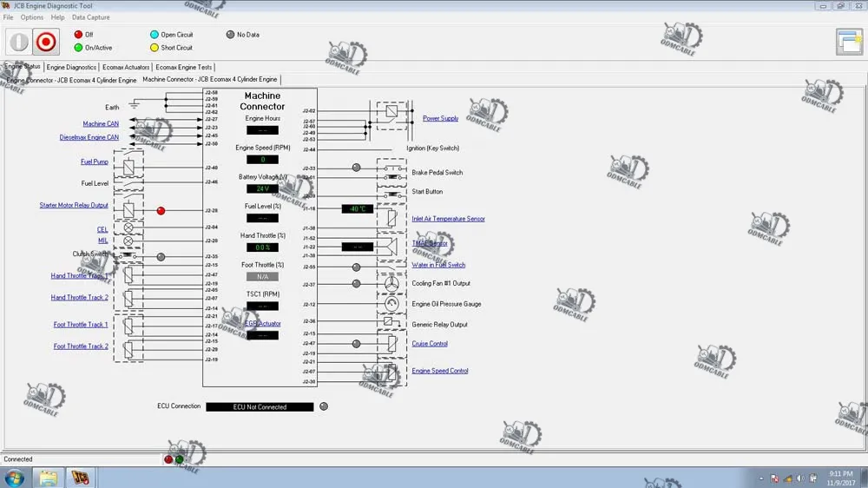Switch to the Engine Diagnostics tab
This screenshot has height=488, width=868.
71,67
